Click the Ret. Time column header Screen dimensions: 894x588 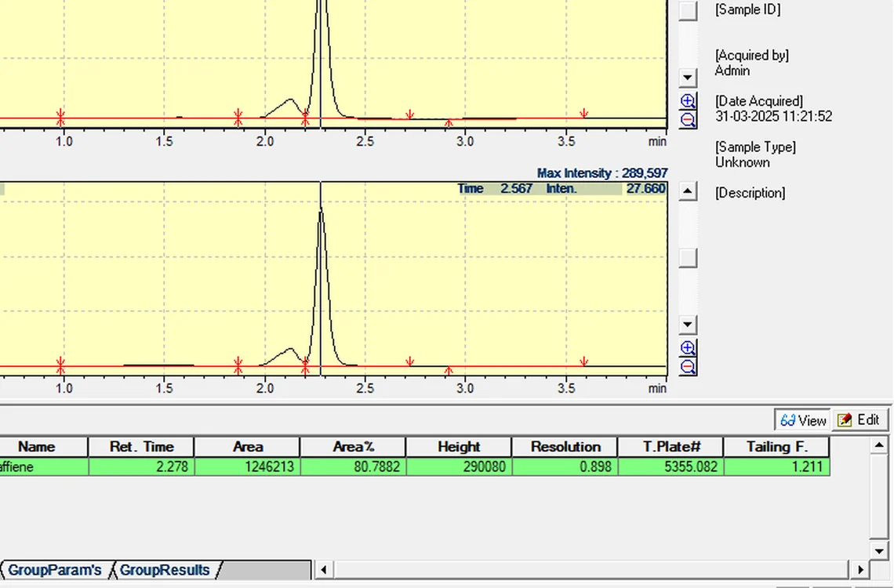click(141, 447)
